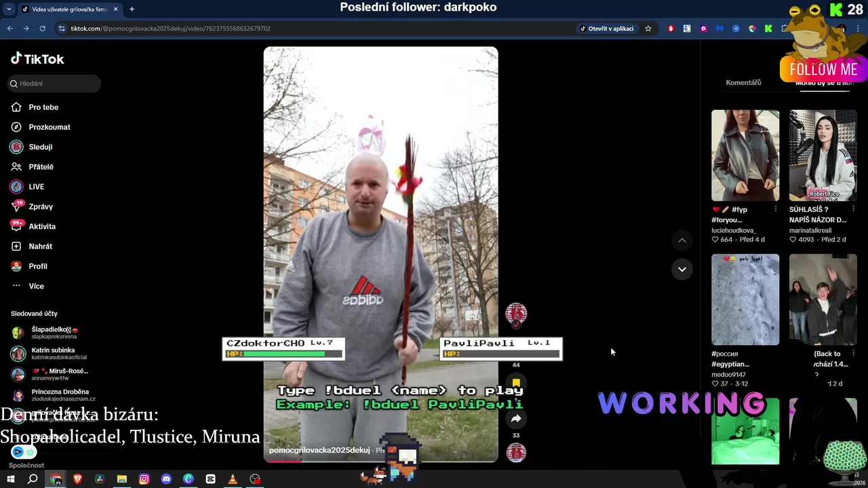Image resolution: width=868 pixels, height=488 pixels.
Task: Open the tab search dropdown
Action: [8, 9]
